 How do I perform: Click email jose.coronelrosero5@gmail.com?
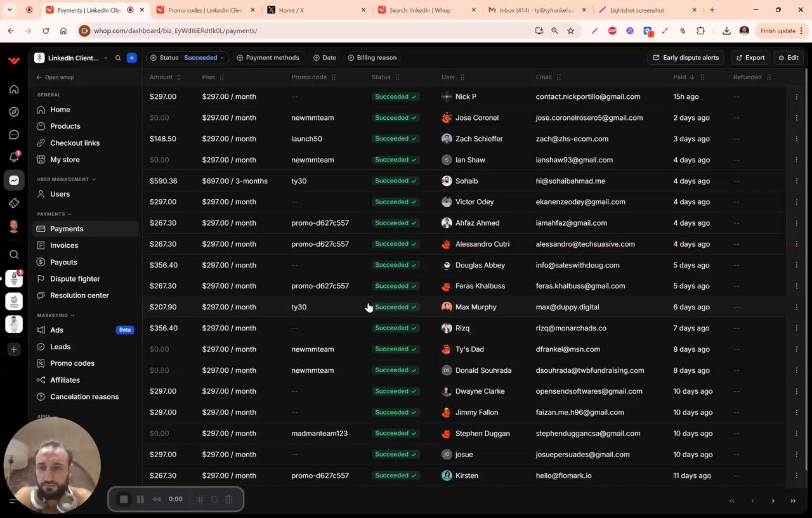(x=589, y=118)
